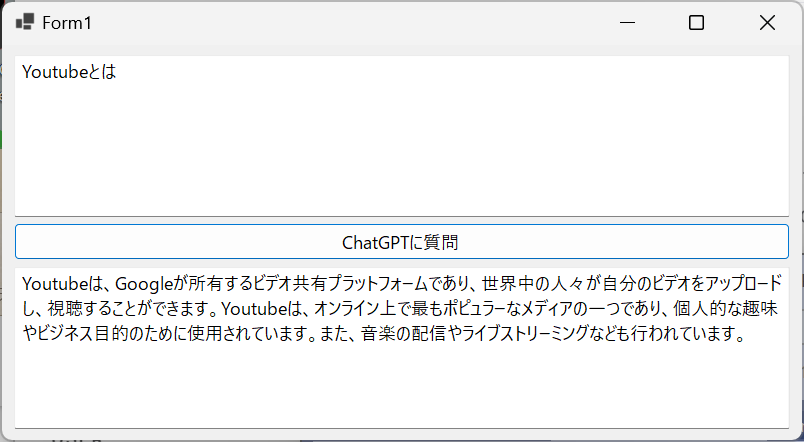This screenshot has width=804, height=442.
Task: Minimize the Form1 window
Action: point(627,23)
